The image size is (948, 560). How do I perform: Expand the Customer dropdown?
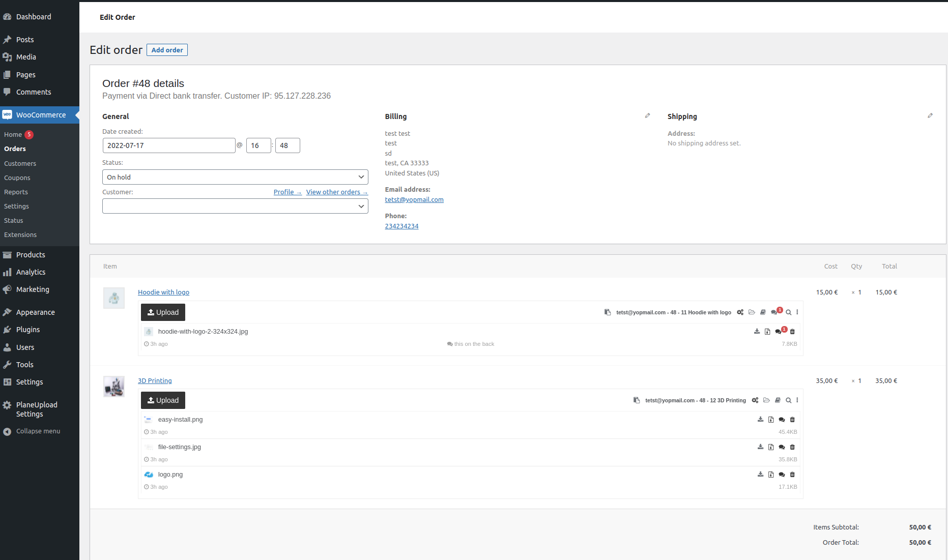pos(235,206)
